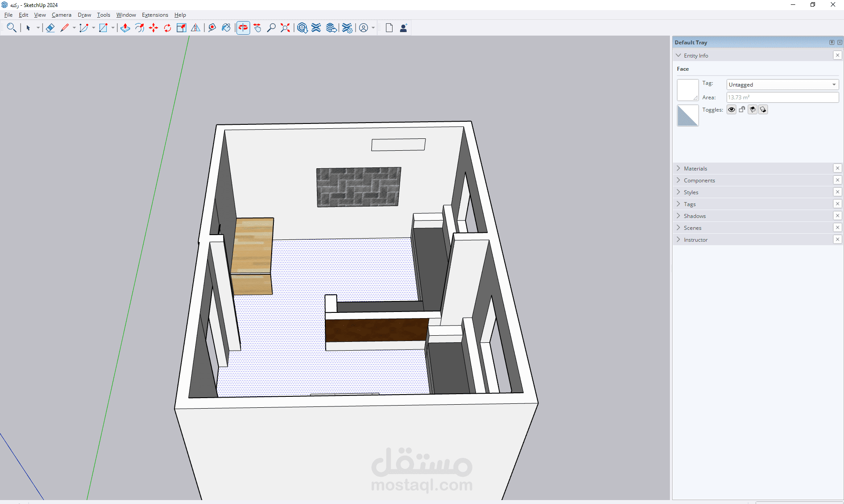The image size is (844, 504).
Task: Activate the Move tool
Action: 153,28
